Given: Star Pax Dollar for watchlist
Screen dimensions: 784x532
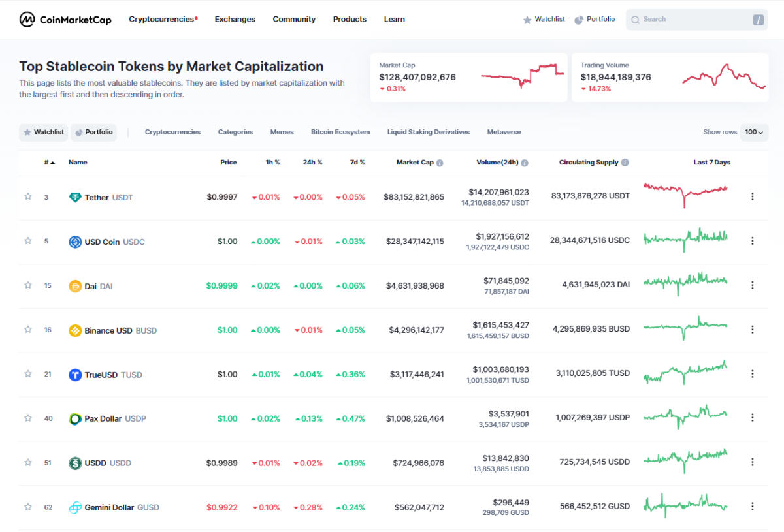Looking at the screenshot, I should [28, 418].
